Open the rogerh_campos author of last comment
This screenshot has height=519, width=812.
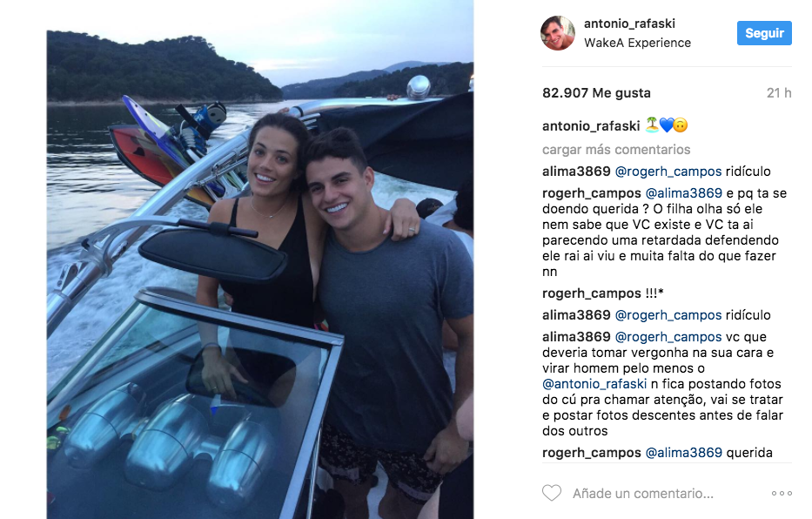coord(592,453)
